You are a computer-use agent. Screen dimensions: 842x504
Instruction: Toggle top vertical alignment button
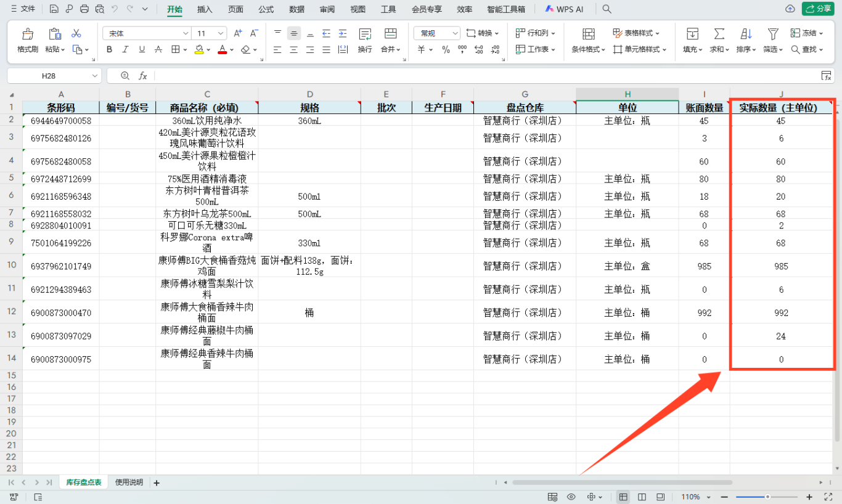(x=277, y=33)
